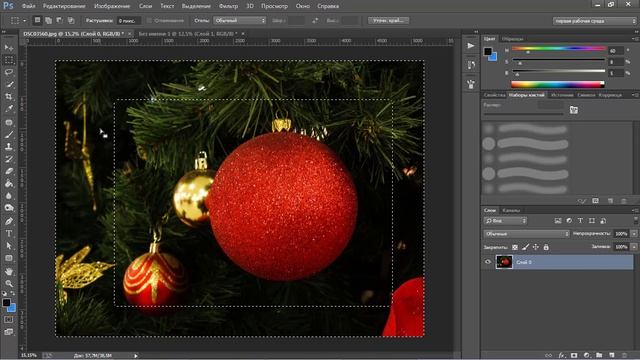Choose Intersect with Selection mode
Image resolution: width=640 pixels, height=360 pixels.
(71, 20)
